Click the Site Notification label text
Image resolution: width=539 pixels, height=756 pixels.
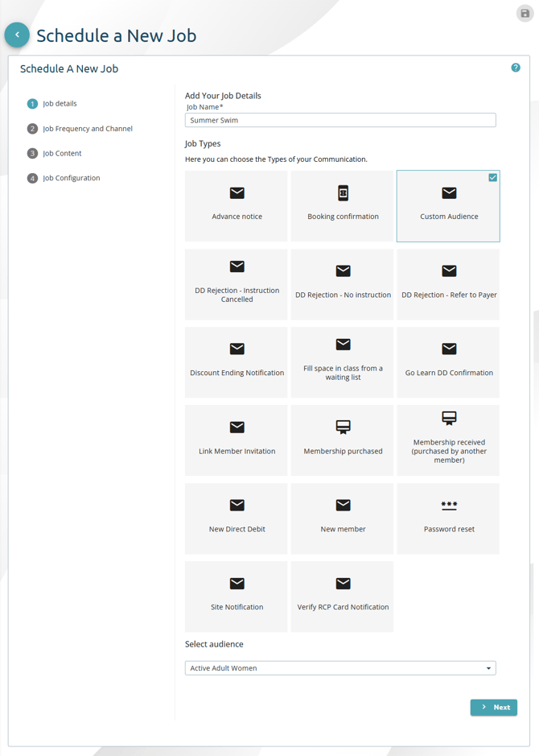pos(237,607)
